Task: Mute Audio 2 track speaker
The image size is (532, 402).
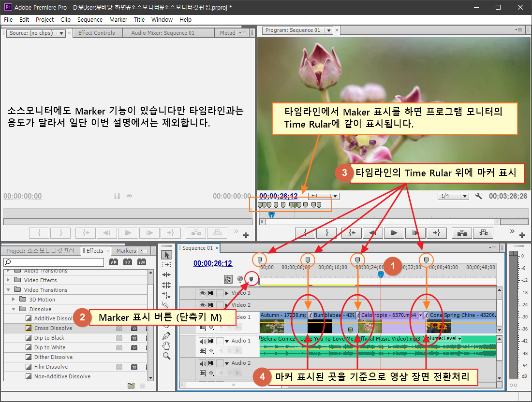Action: (203, 363)
